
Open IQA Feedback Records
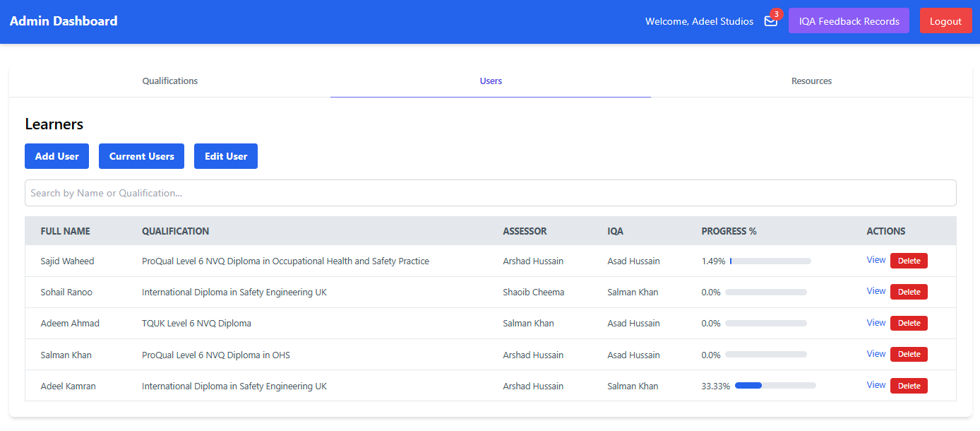849,20
